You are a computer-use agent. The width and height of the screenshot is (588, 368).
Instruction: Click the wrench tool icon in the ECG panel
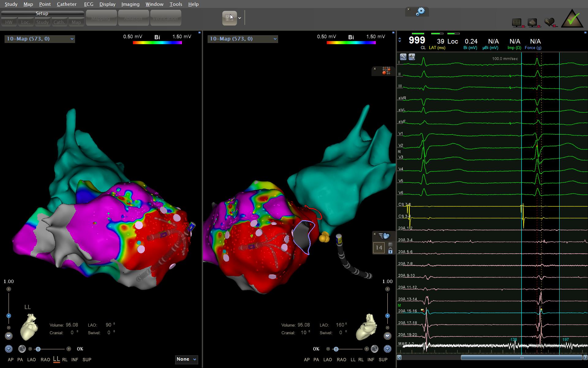pyautogui.click(x=403, y=57)
